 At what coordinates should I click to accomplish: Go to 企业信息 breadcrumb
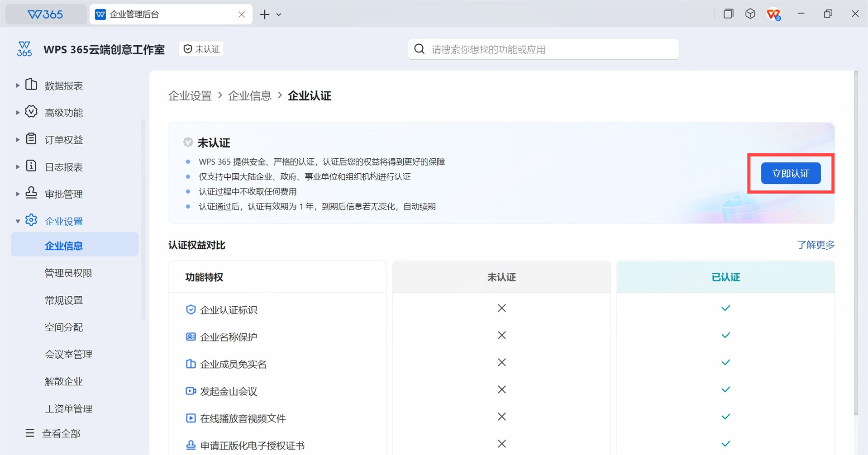(249, 96)
